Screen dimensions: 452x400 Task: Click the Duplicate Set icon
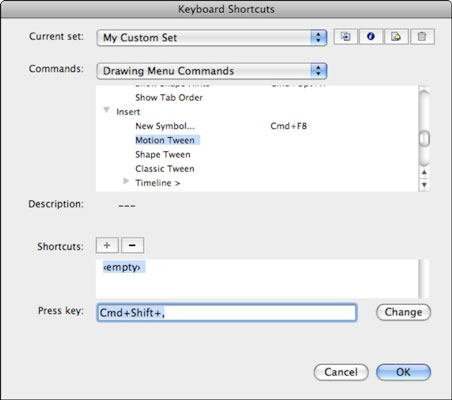[346, 36]
